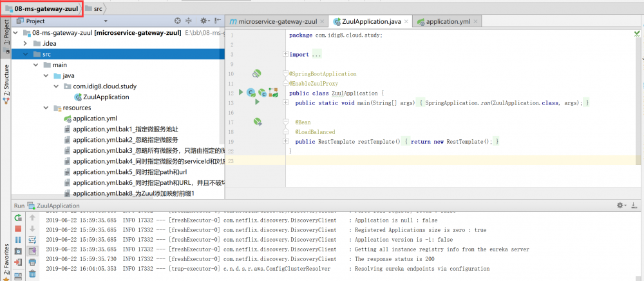
Task: Toggle the 7: Structure tool window
Action: 6,84
